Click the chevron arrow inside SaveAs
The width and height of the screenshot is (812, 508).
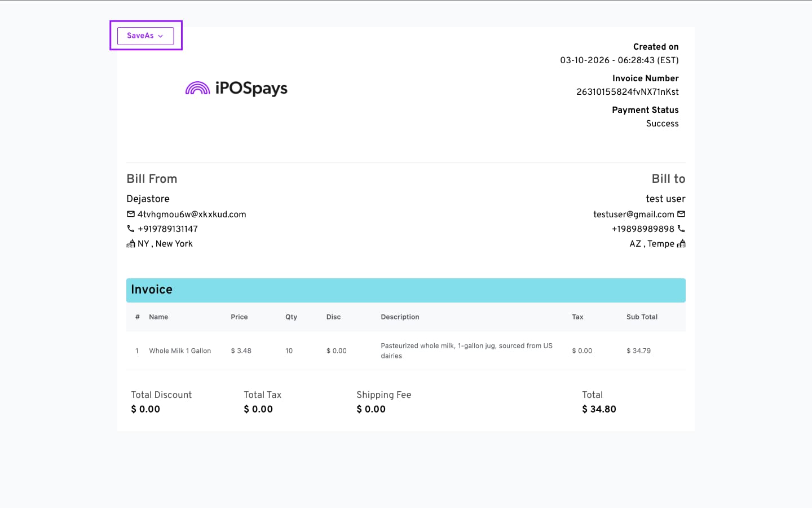[161, 36]
